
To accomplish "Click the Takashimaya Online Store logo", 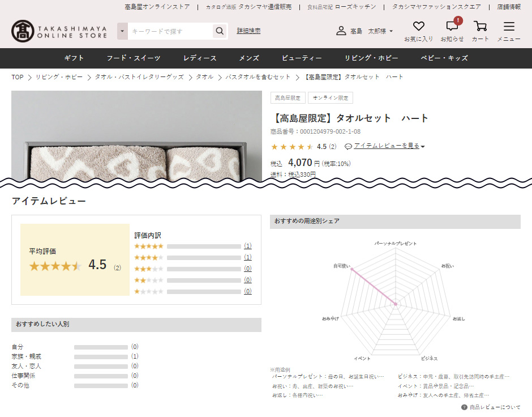I will 59,31.
